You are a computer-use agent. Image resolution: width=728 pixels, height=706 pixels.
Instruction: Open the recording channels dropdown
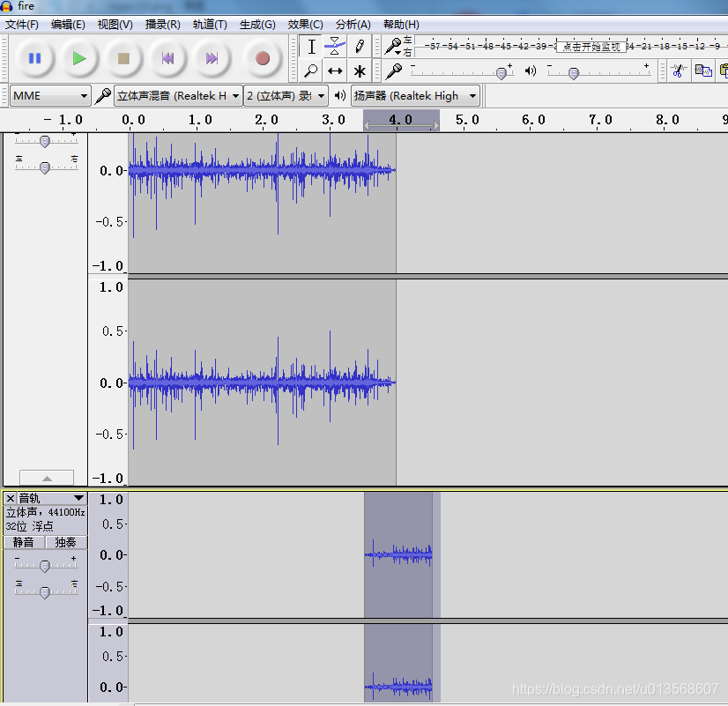[286, 96]
